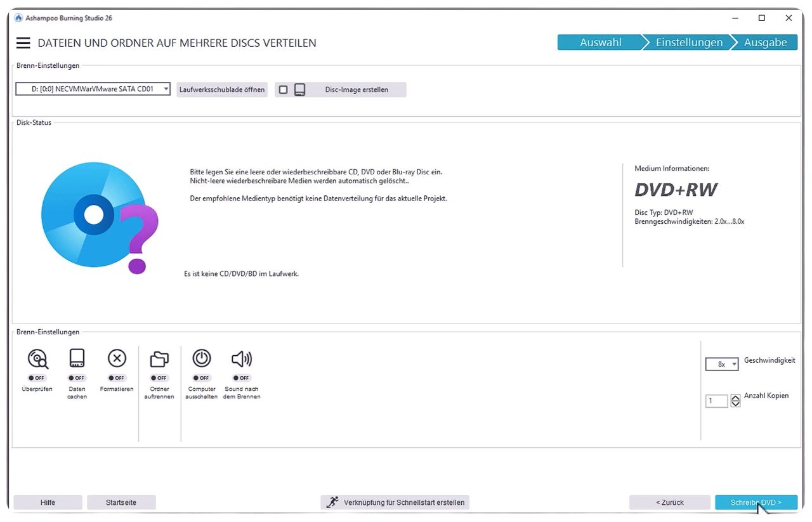Image resolution: width=812 pixels, height=522 pixels.
Task: Enable the Disc-Image erstellen checkbox
Action: pyautogui.click(x=284, y=90)
